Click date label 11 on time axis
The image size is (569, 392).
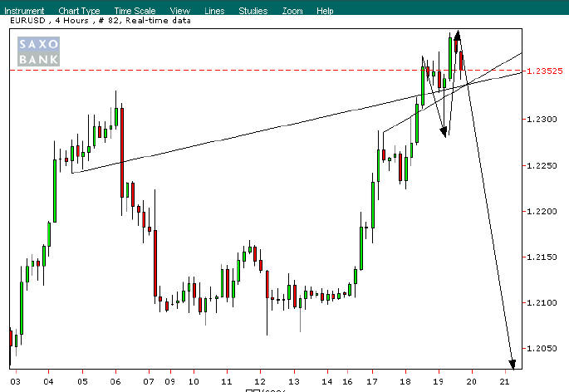coord(227,381)
